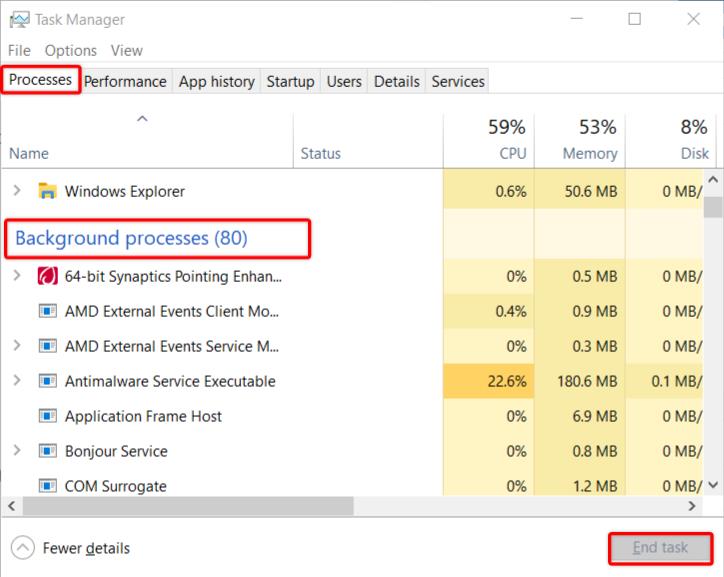
Task: Switch to the Startup tab
Action: 290,82
